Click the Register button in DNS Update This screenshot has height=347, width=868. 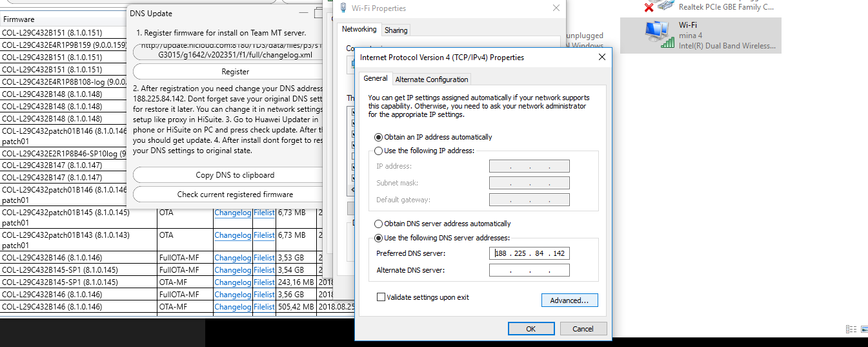[x=235, y=72]
